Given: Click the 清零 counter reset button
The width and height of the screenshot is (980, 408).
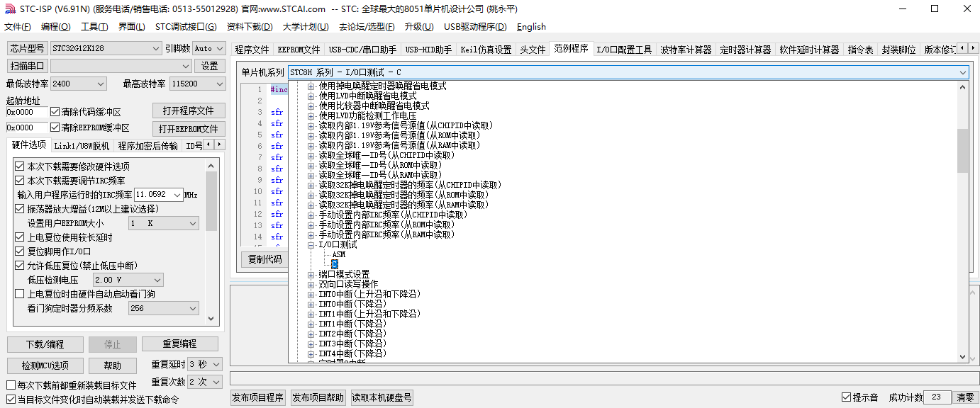Looking at the screenshot, I should click(x=965, y=397).
